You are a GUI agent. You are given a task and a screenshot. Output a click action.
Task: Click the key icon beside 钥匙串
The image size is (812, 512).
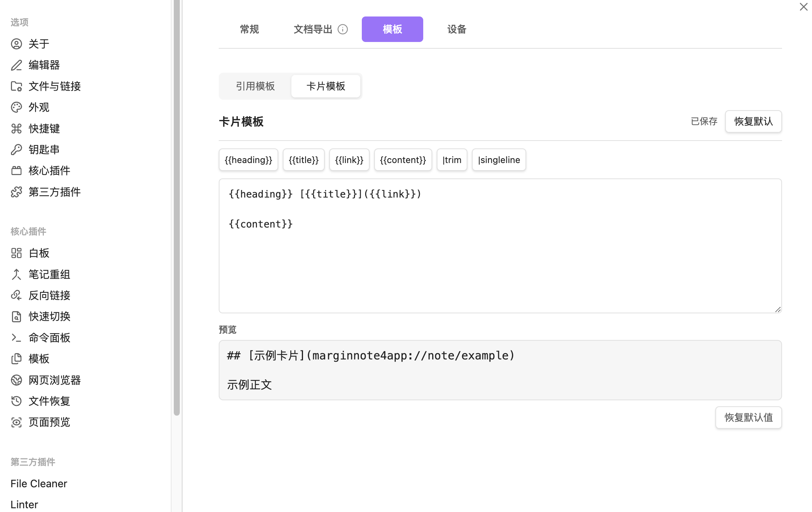(x=16, y=150)
